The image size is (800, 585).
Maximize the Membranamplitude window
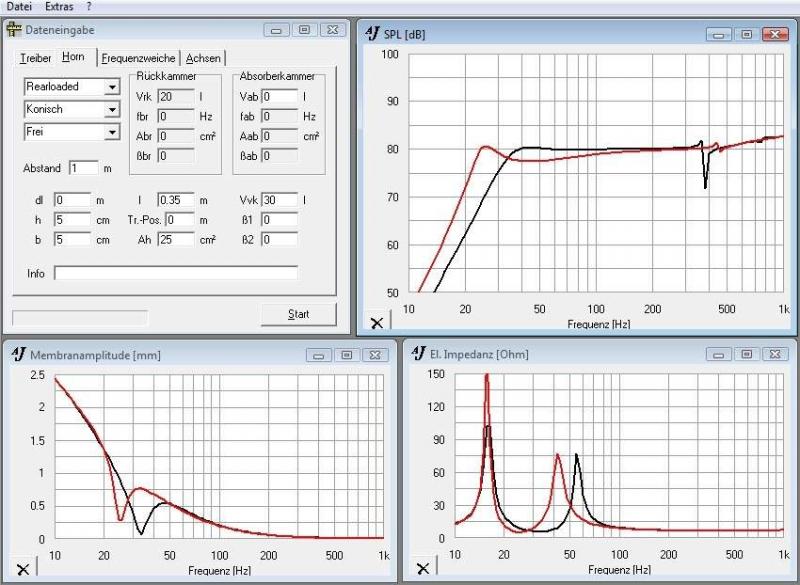click(347, 355)
